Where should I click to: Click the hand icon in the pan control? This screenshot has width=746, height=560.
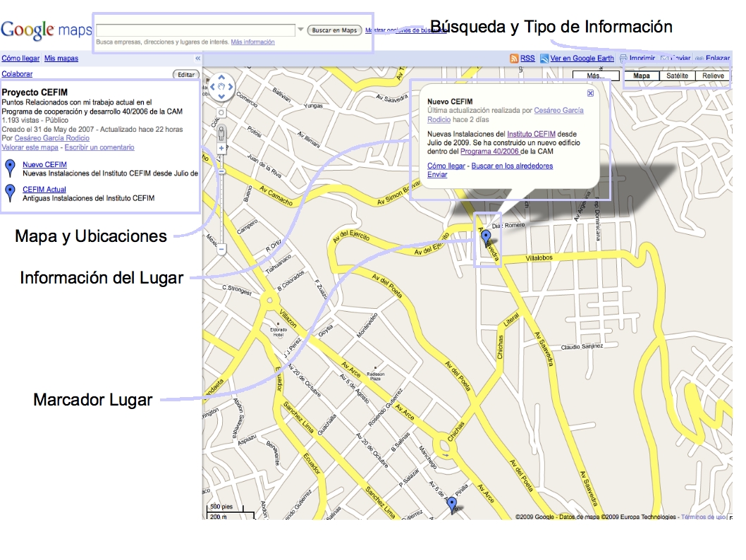[x=221, y=87]
